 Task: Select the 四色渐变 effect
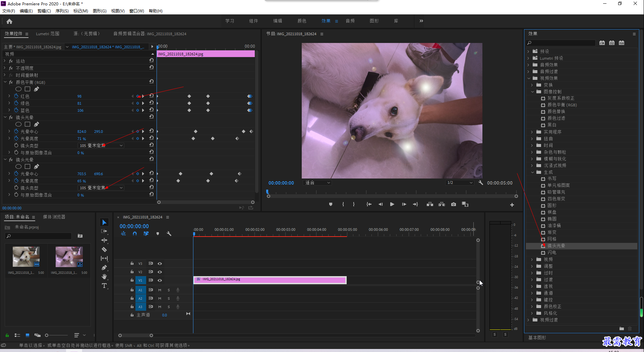tap(556, 199)
